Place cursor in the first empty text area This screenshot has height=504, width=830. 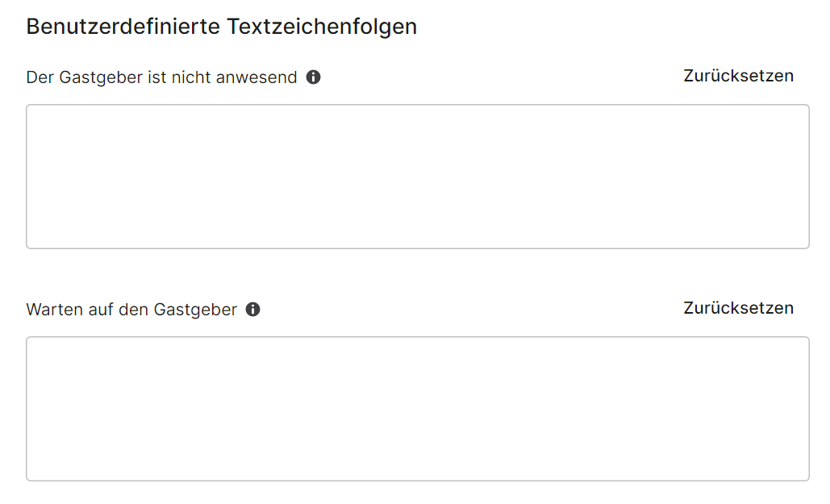418,177
